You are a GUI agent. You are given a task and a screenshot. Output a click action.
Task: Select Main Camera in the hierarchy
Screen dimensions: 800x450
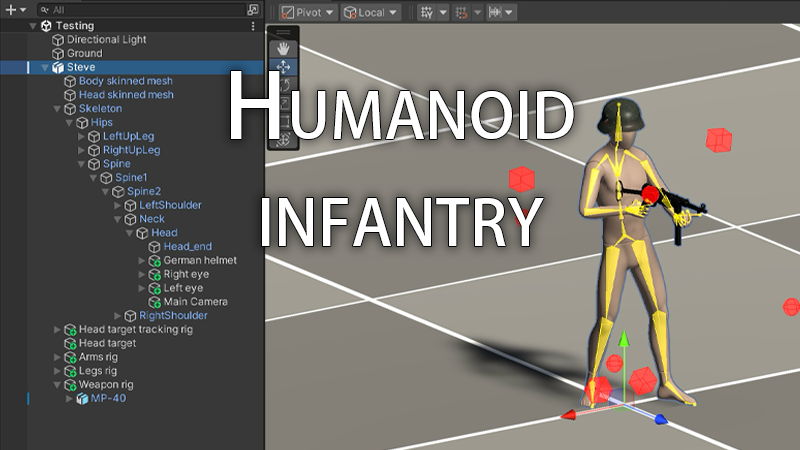coord(195,302)
